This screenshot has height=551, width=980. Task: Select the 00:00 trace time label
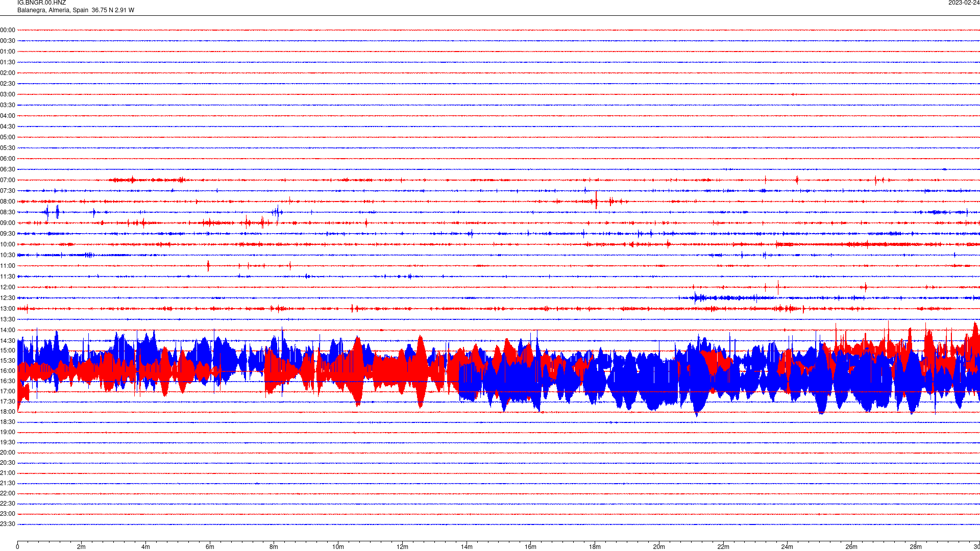click(8, 30)
